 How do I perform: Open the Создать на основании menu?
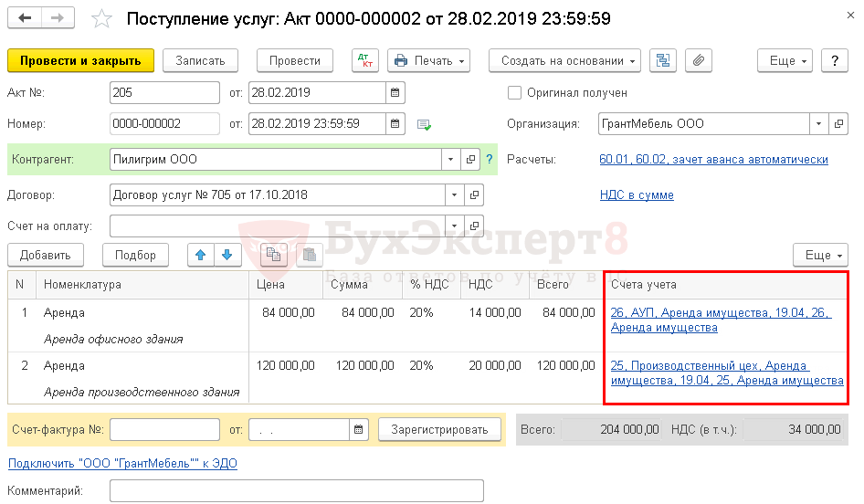[x=570, y=61]
